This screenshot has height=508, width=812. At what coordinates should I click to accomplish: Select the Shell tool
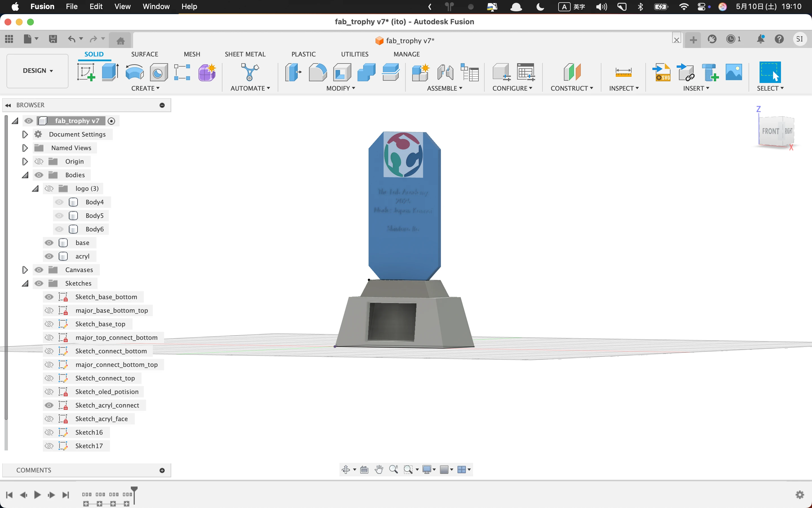pyautogui.click(x=342, y=72)
